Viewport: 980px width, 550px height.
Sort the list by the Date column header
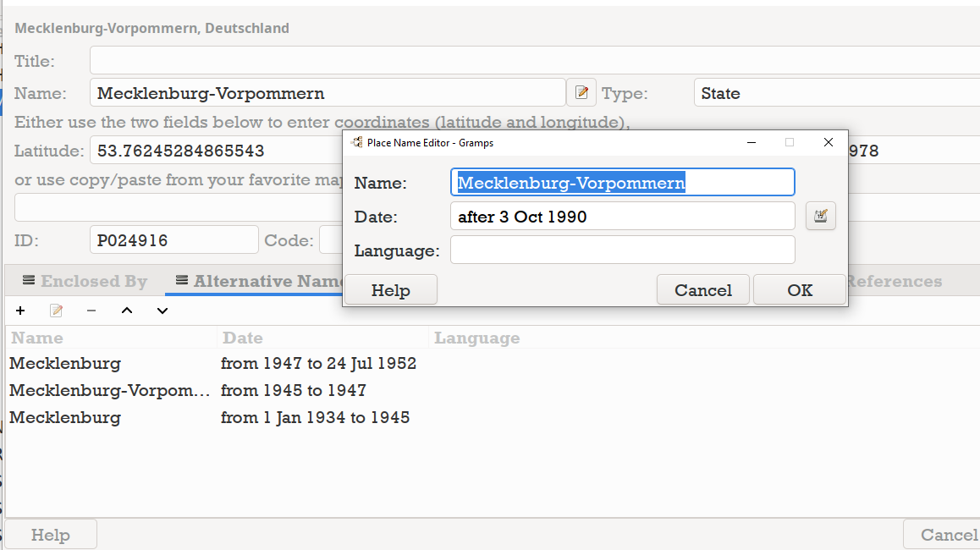(243, 338)
